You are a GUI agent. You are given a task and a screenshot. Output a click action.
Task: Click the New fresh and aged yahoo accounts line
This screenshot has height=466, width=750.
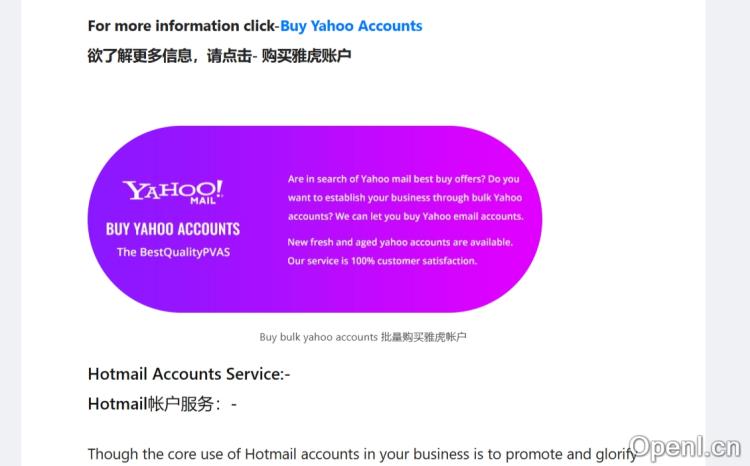coord(400,242)
